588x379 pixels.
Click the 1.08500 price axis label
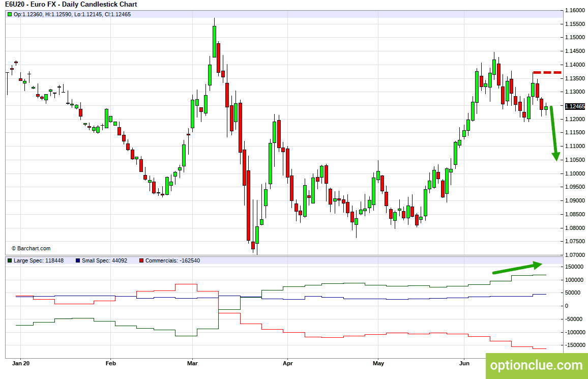(x=575, y=215)
